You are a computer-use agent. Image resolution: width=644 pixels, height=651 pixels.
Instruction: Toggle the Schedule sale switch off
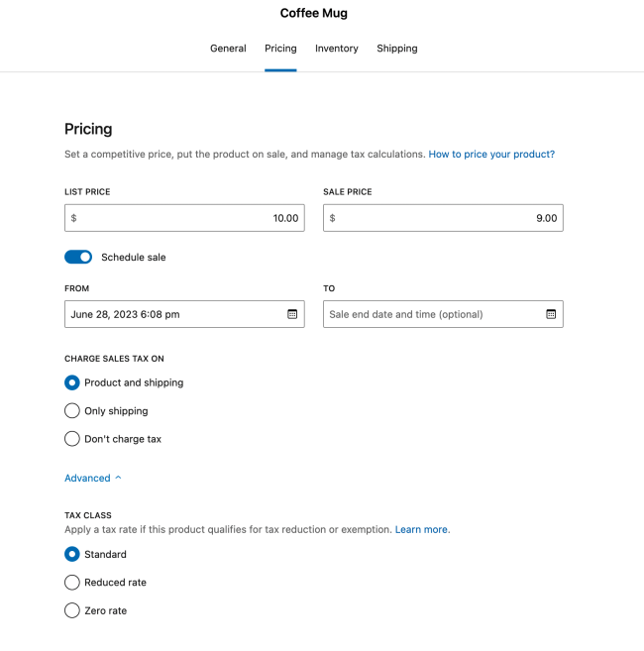pos(78,257)
